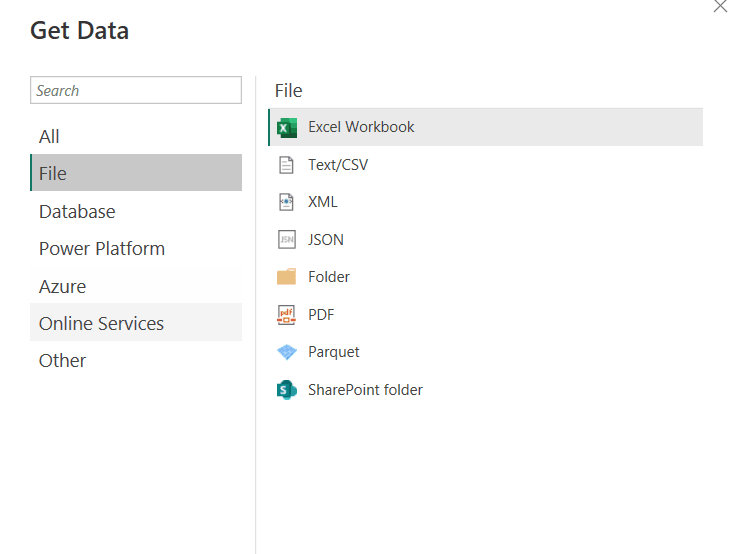Choose Folder label
Viewport: 731px width, 554px height.
pos(329,277)
